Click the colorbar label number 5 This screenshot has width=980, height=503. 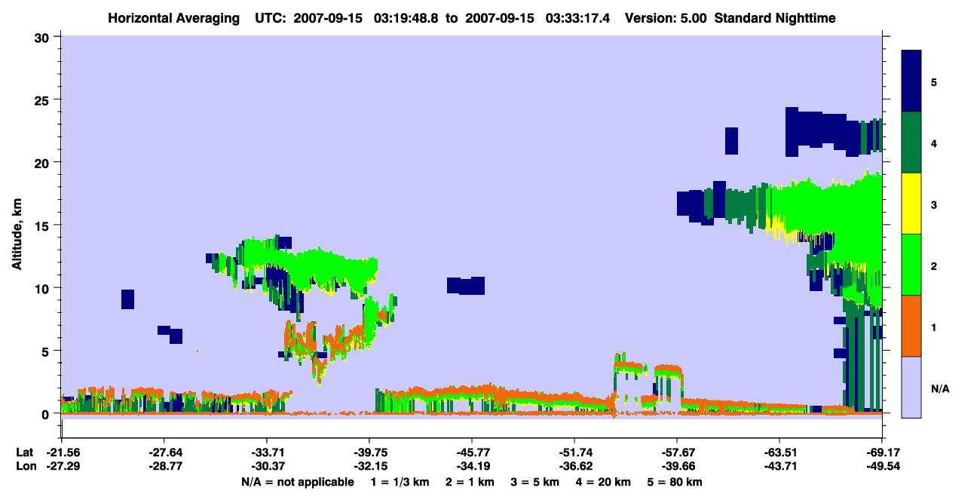[934, 81]
